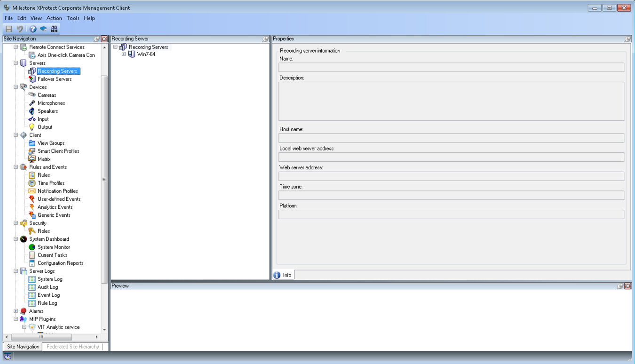Click the Host name field
This screenshot has height=364, width=635.
[451, 138]
